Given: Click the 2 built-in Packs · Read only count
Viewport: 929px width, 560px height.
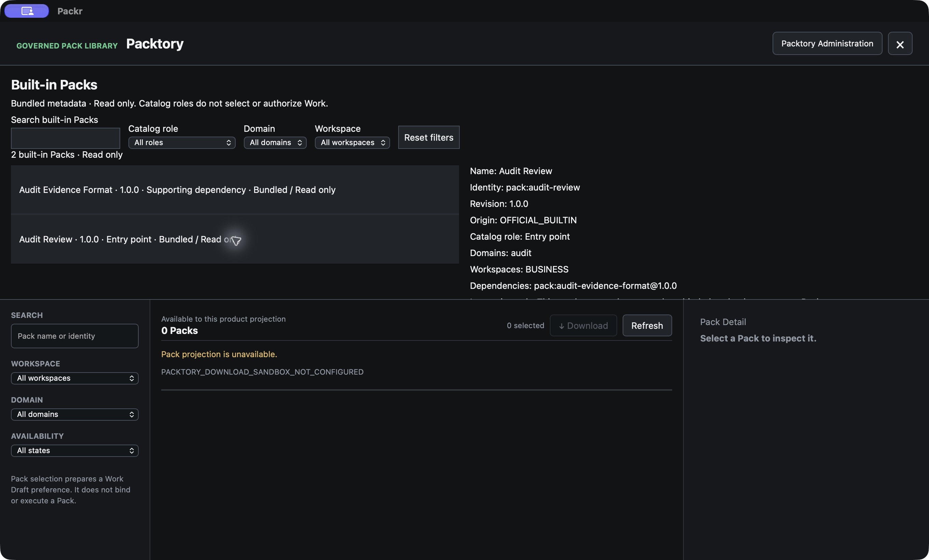Looking at the screenshot, I should click(x=67, y=155).
